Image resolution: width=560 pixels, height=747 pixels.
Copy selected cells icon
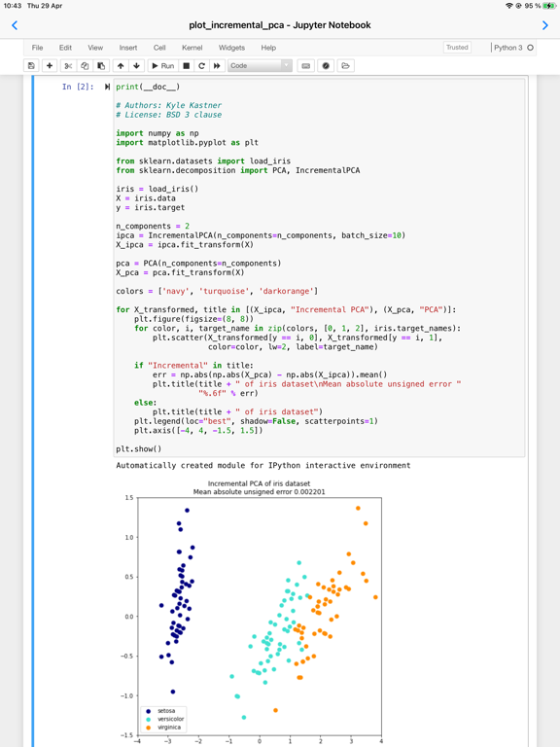point(85,66)
